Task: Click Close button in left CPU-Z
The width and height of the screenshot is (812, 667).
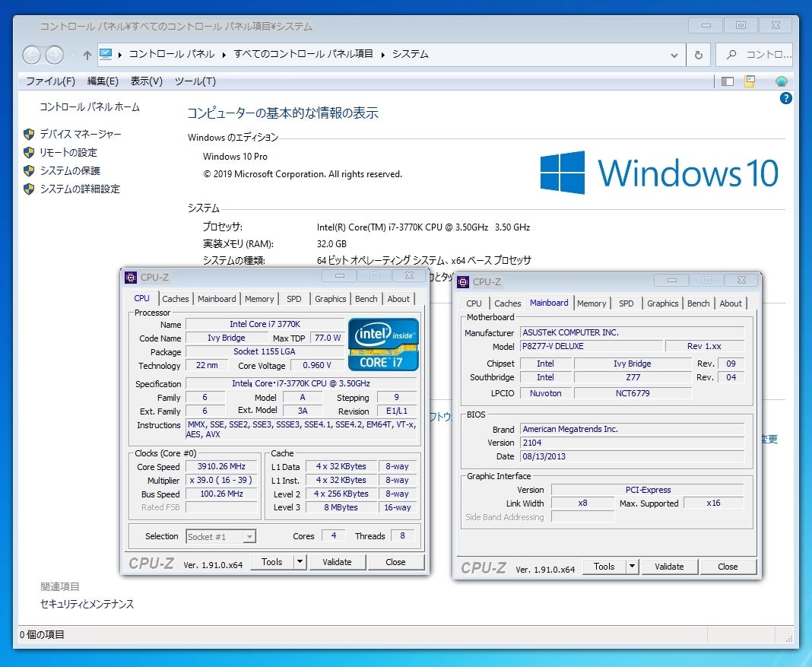Action: pyautogui.click(x=395, y=562)
